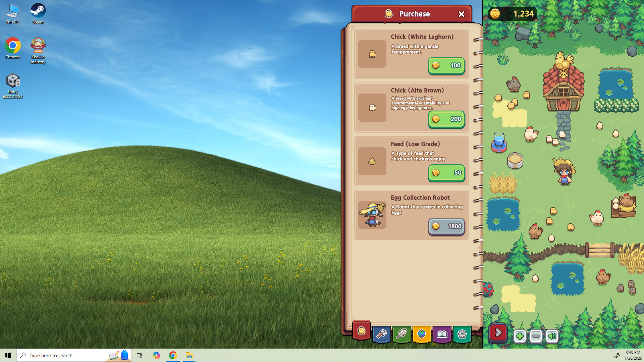Click the red arrow collapse button
Screen dimensions: 644x362
pos(498,333)
